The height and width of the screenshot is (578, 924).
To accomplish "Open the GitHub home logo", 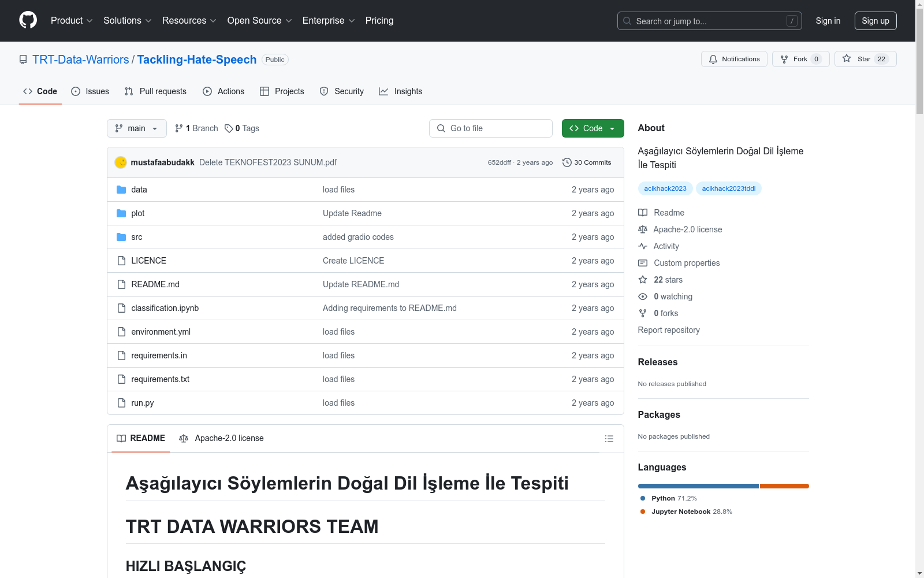I will point(28,20).
